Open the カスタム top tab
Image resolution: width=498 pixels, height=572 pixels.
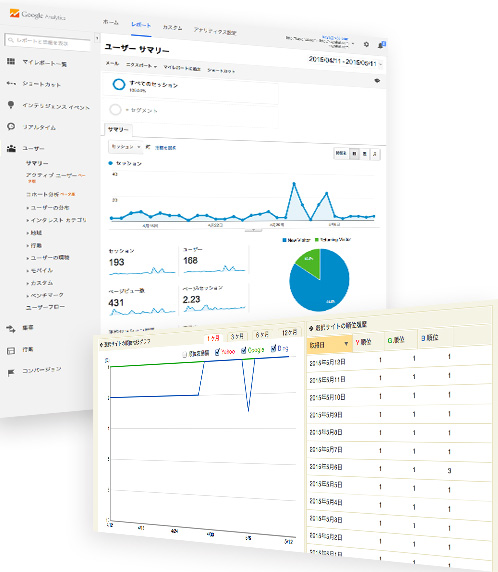pyautogui.click(x=172, y=28)
